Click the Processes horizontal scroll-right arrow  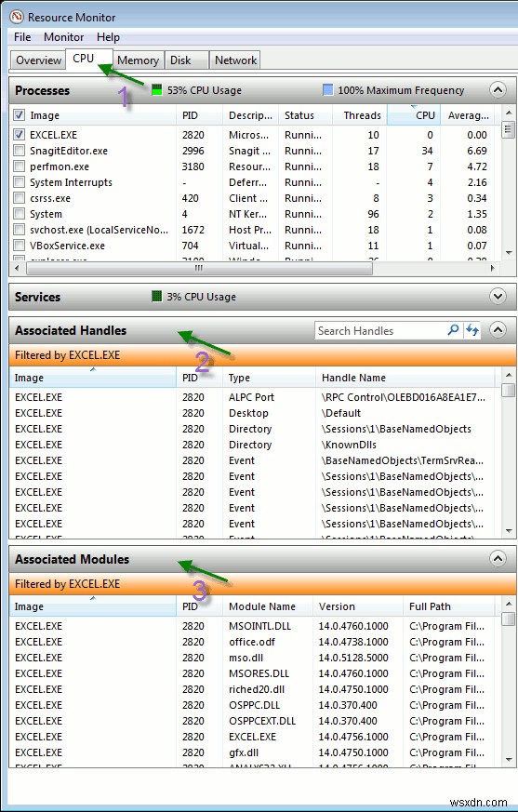click(x=492, y=268)
